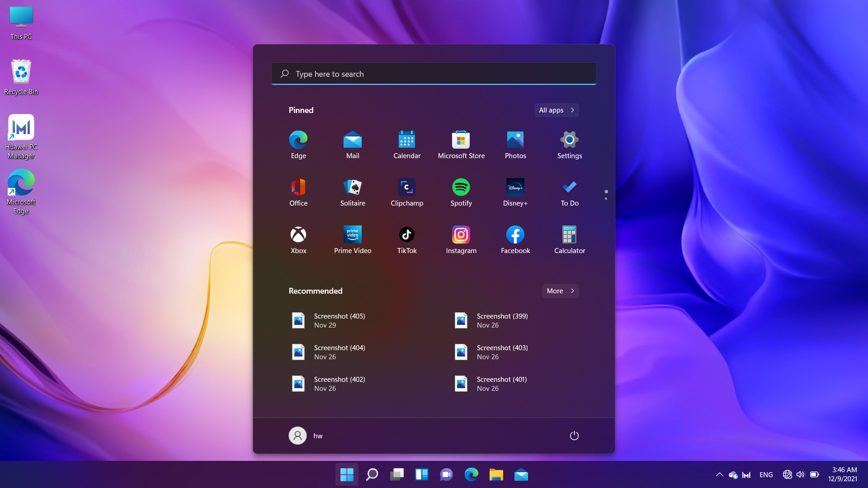Launch Spotify app
This screenshot has width=868, height=488.
click(461, 187)
